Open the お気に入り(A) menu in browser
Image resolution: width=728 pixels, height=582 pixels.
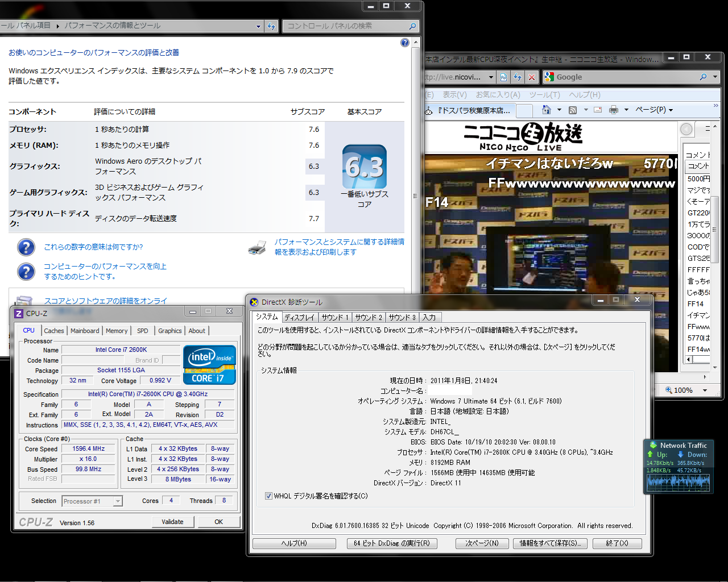coord(498,95)
